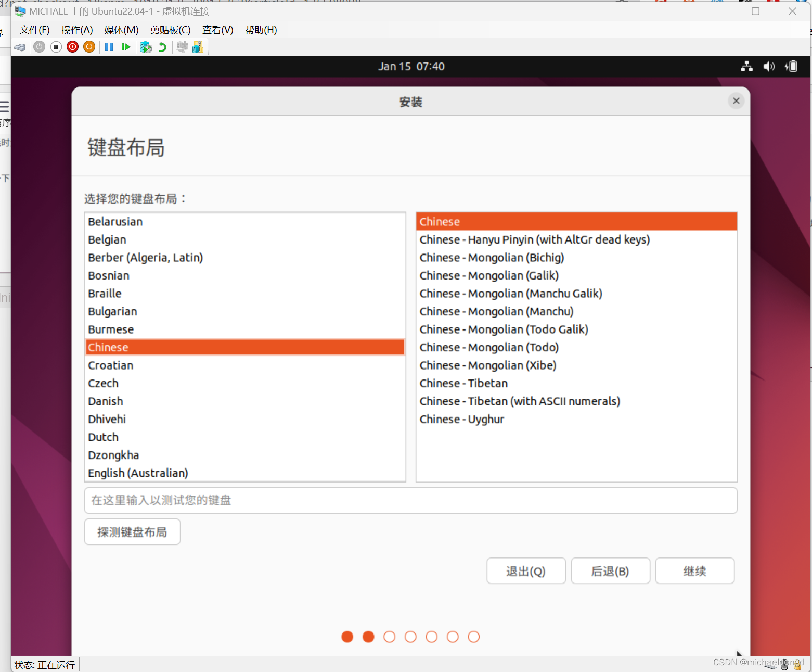
Task: Select Chinese - Mongolian (Galik) variant
Action: click(577, 275)
